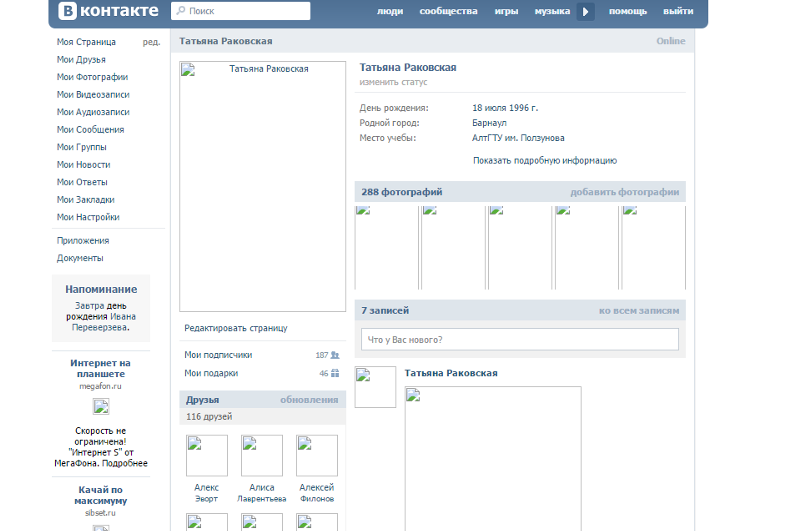
Task: Open Татьяна Раковская's main profile photo
Action: [262, 186]
